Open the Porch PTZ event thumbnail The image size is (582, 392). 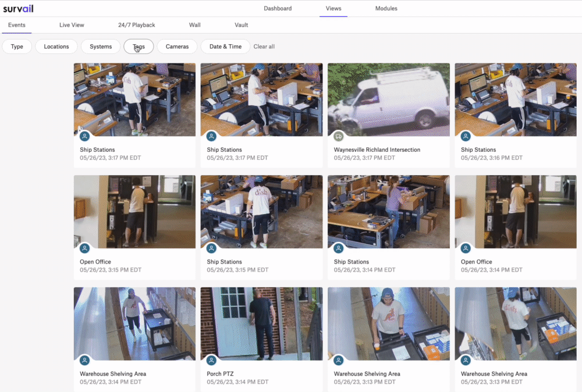point(261,324)
